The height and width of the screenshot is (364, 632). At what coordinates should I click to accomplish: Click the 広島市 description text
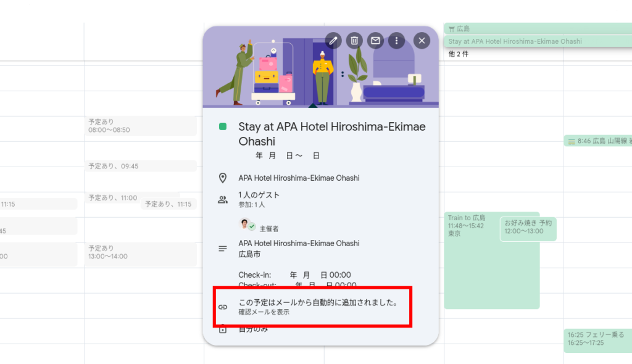(x=249, y=254)
